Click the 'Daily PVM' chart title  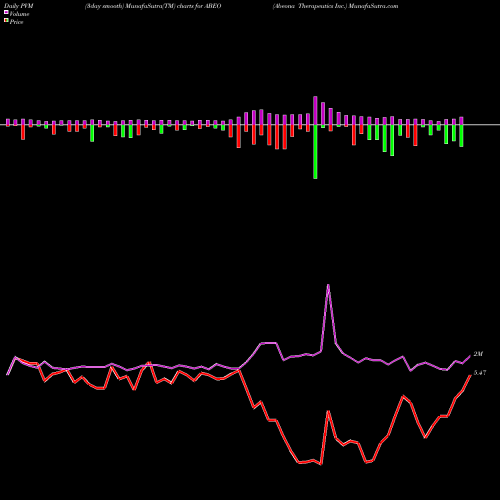click(x=19, y=6)
